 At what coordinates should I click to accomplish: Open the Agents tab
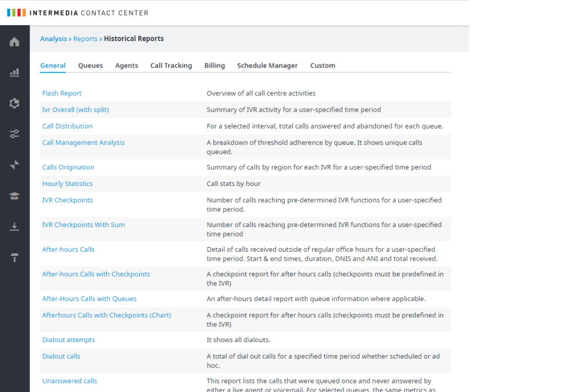(126, 65)
